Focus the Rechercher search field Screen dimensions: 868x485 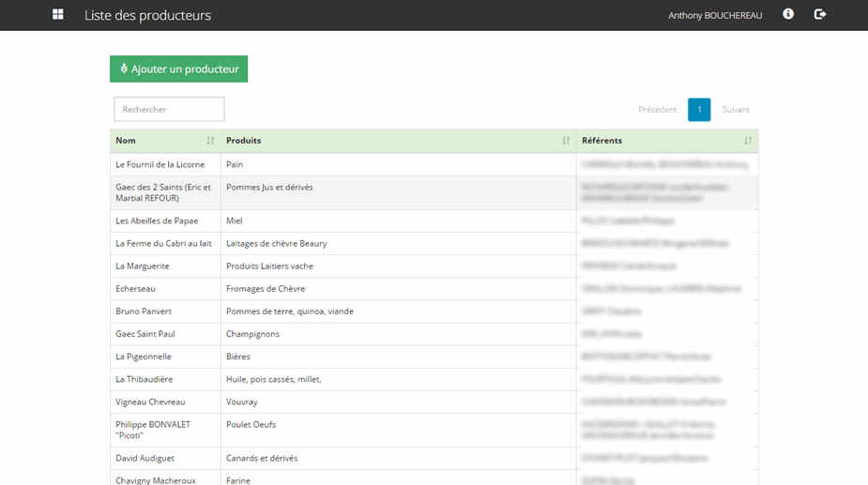click(x=169, y=110)
